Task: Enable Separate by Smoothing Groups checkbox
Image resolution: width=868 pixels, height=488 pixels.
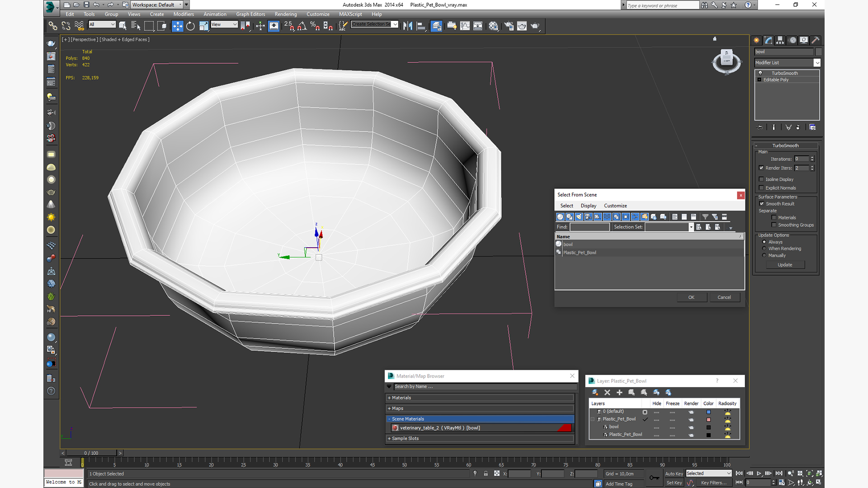Action: pyautogui.click(x=774, y=225)
